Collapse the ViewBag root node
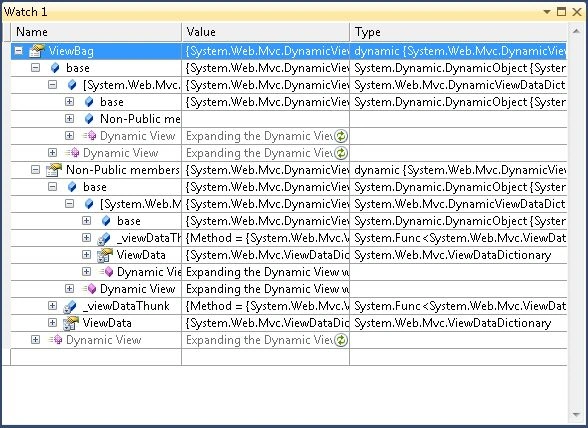The width and height of the screenshot is (588, 428). tap(18, 51)
